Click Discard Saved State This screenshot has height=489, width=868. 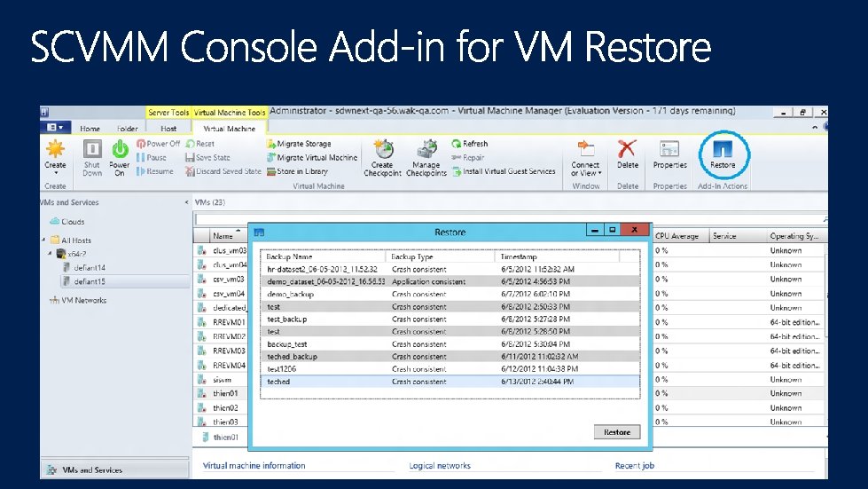tap(223, 171)
